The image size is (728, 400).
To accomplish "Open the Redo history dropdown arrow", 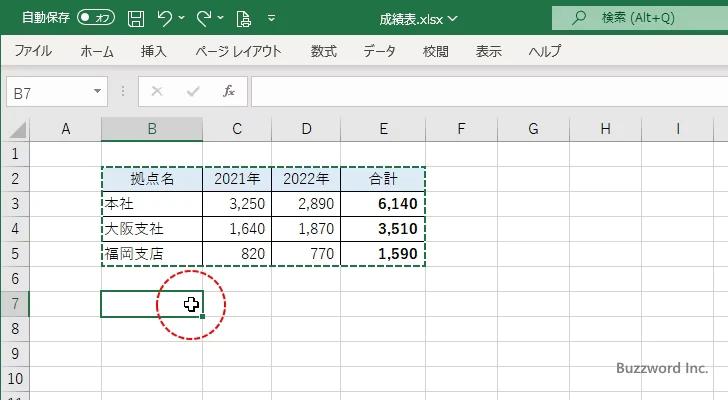I will (x=221, y=18).
